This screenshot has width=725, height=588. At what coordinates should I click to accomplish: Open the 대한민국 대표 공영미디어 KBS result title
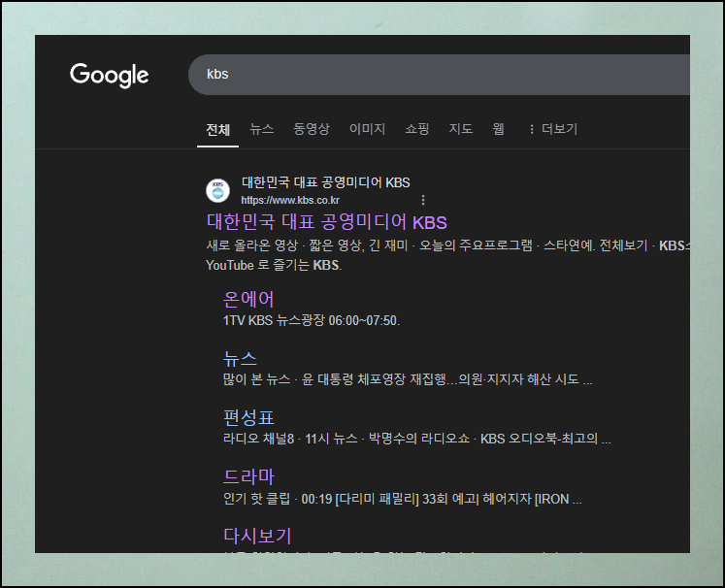tap(326, 222)
